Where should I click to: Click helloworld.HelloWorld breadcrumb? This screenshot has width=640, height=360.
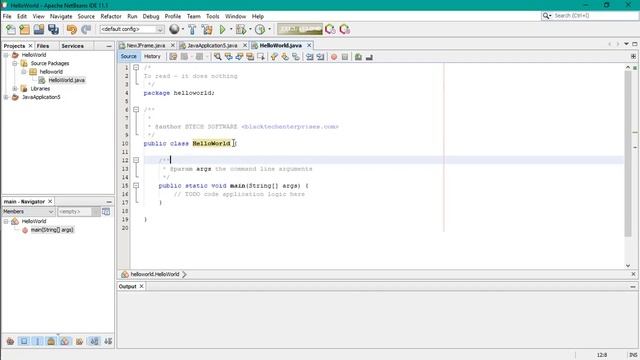point(155,274)
